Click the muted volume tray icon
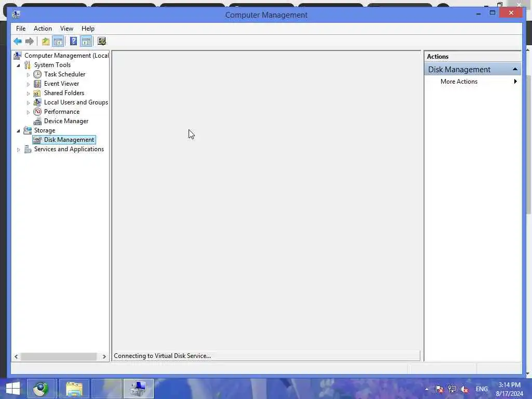 click(464, 389)
